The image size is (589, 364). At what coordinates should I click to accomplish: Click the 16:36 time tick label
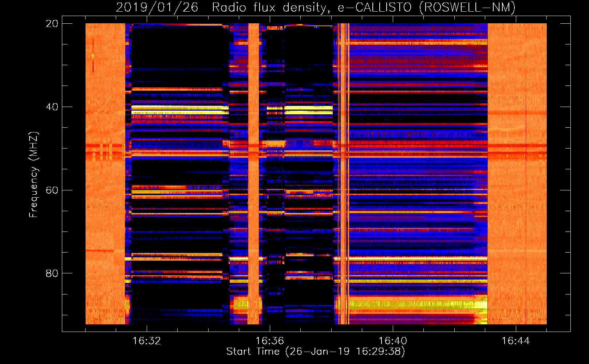(270, 341)
